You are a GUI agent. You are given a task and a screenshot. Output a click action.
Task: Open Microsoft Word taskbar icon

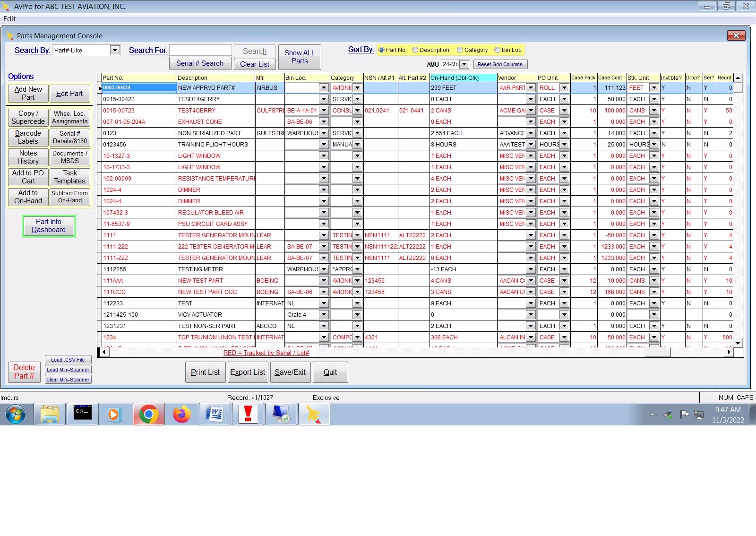215,415
